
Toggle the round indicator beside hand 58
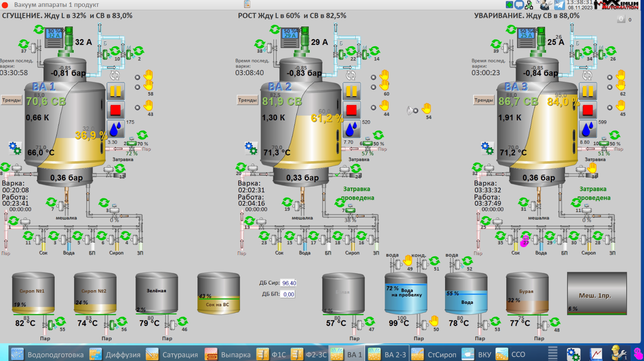coord(138,87)
